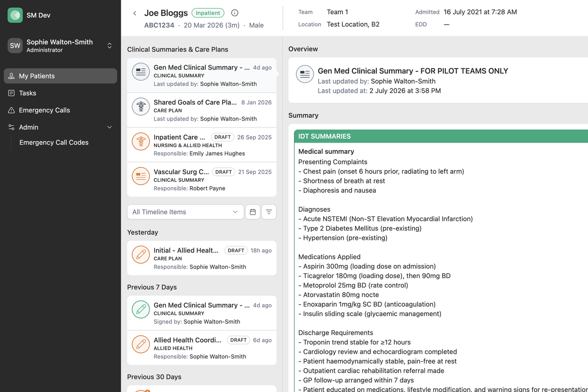This screenshot has width=588, height=392.
Task: Click Responsible: Robert Payne text
Action: point(190,188)
